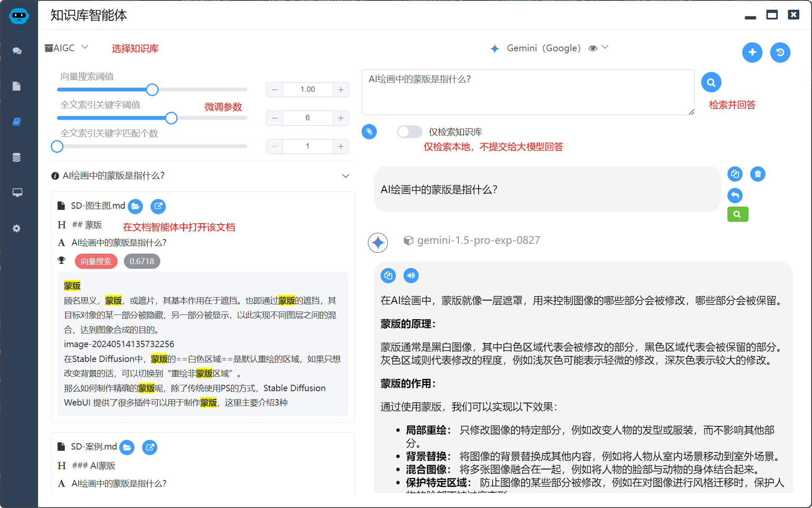The height and width of the screenshot is (508, 812).
Task: Increase 全文索引关键字阈值 with plus button
Action: coord(340,118)
